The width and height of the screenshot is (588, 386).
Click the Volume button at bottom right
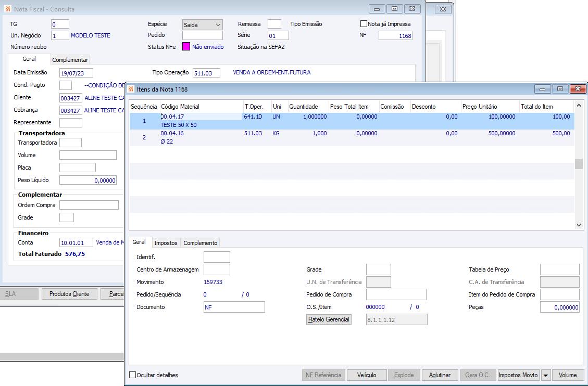568,375
